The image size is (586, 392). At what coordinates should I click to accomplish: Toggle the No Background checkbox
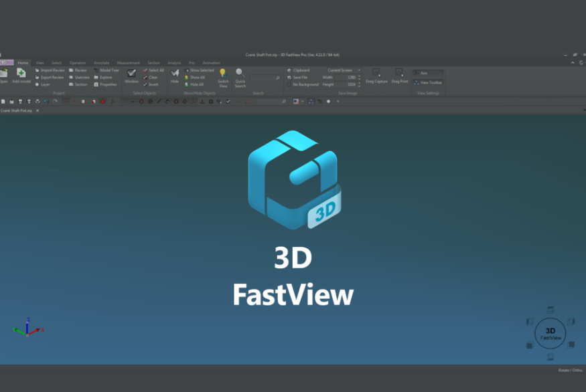coord(289,84)
